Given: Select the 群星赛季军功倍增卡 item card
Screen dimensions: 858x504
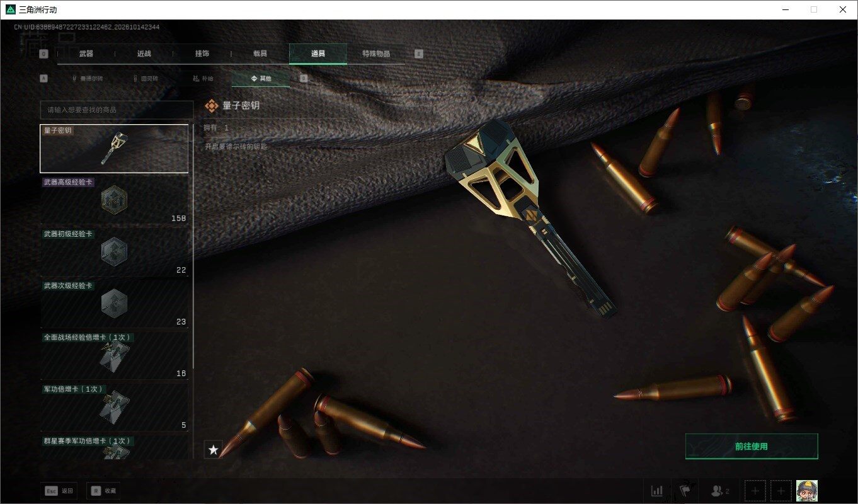Looking at the screenshot, I should [x=114, y=447].
